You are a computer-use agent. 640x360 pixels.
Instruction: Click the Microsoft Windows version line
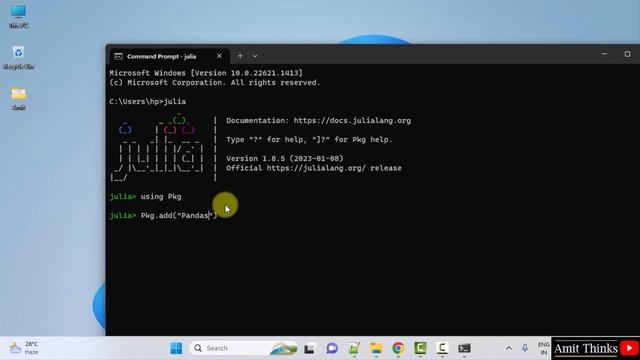(206, 73)
